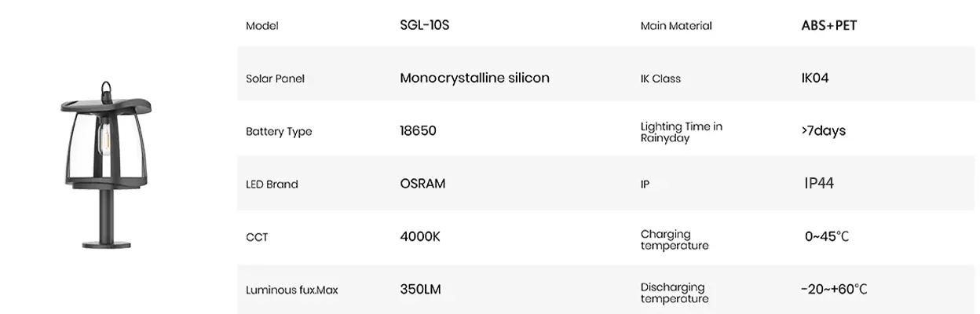Click the 18650 battery type value
The width and height of the screenshot is (980, 314).
point(418,131)
